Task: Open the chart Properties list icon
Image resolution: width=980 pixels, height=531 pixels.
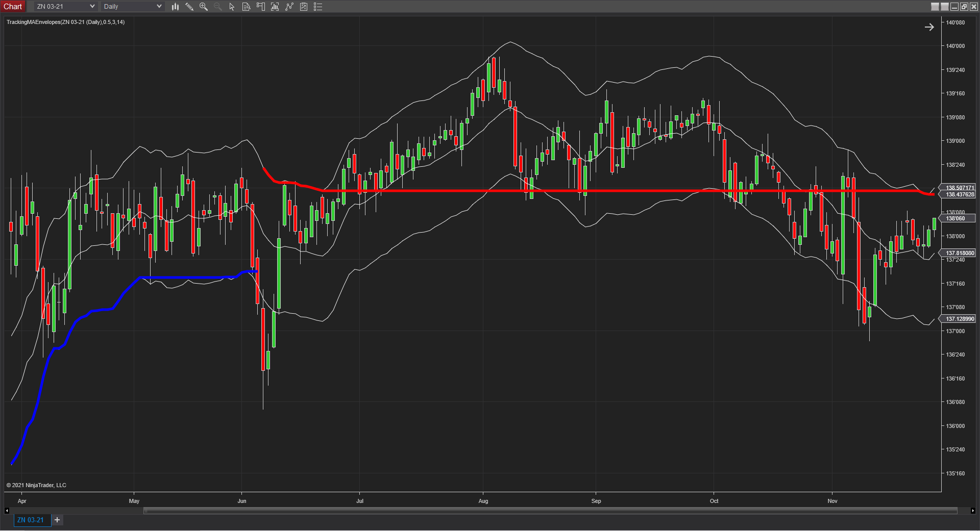Action: [x=317, y=7]
